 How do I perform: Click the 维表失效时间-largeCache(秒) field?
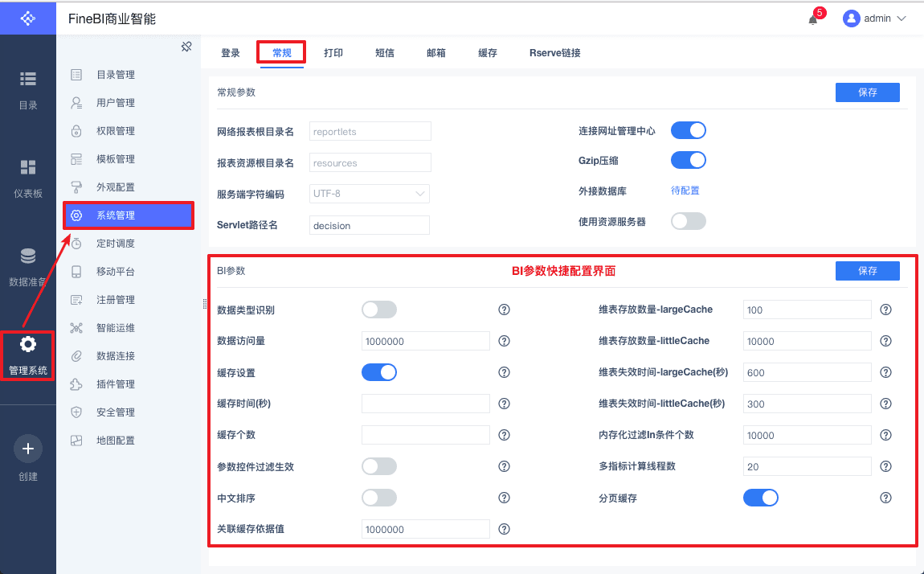pyautogui.click(x=807, y=372)
